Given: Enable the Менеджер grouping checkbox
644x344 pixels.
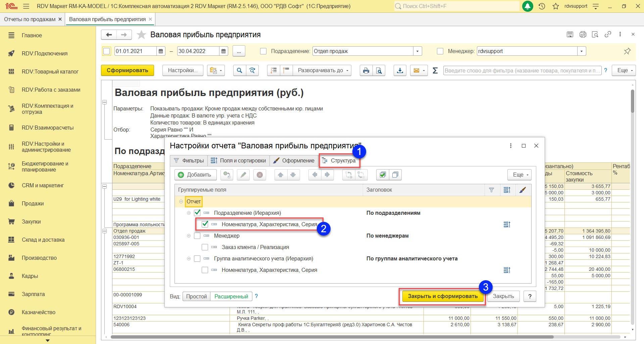Looking at the screenshot, I should (197, 236).
